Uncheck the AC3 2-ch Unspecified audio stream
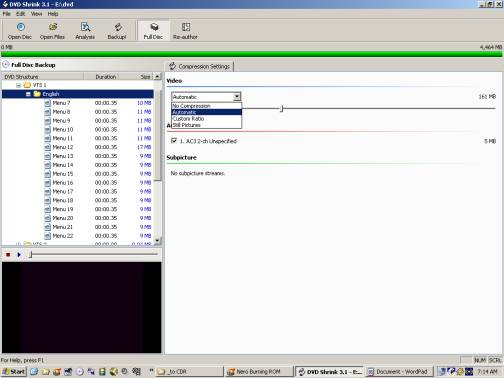 (x=174, y=140)
